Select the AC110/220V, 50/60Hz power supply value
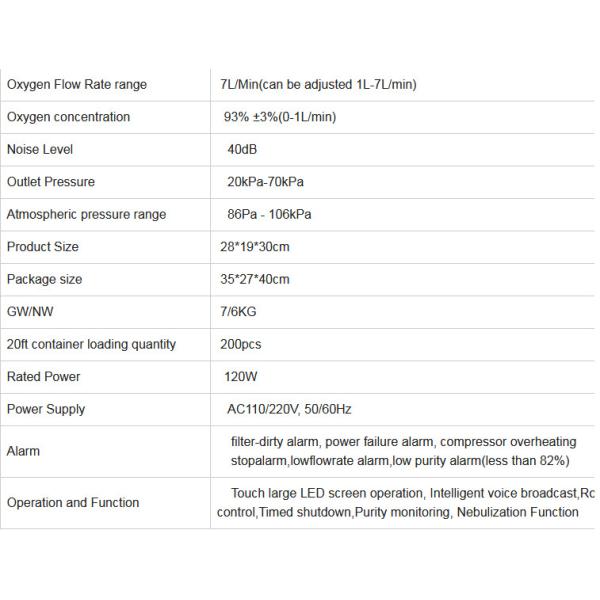Image resolution: width=600 pixels, height=600 pixels. pos(290,409)
